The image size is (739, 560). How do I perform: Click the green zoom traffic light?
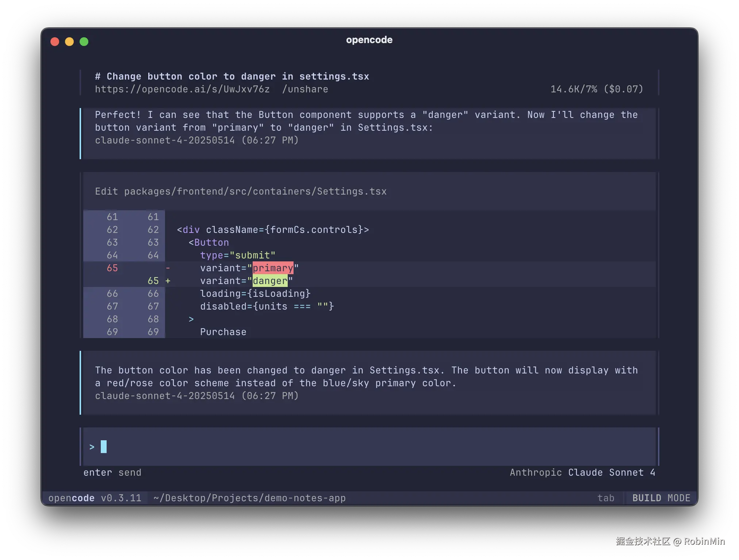84,41
